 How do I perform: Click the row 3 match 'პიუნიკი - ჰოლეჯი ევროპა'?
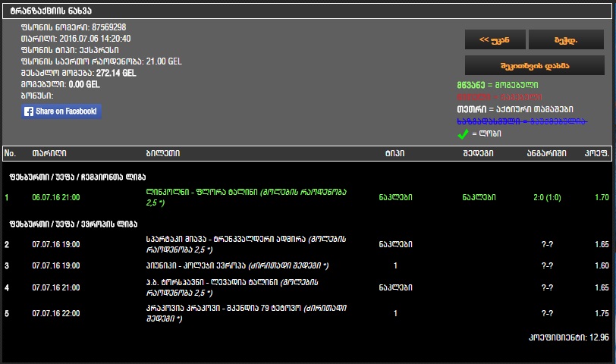(196, 266)
